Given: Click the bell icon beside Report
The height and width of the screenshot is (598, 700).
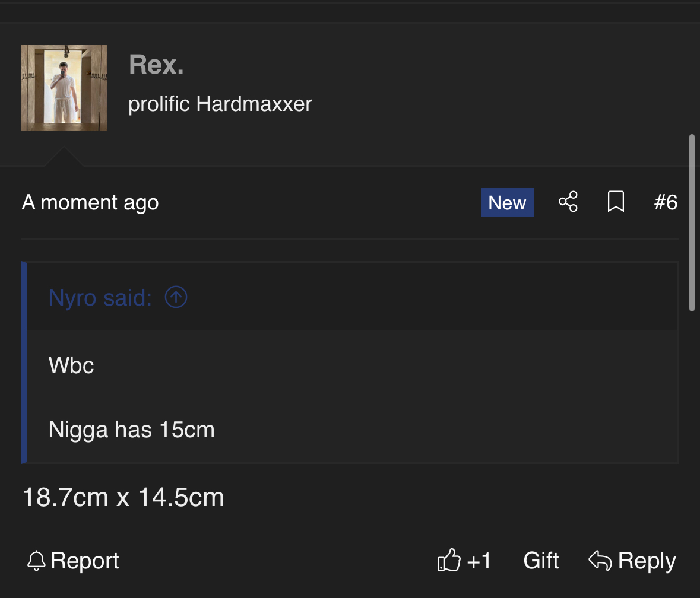Looking at the screenshot, I should coord(36,561).
